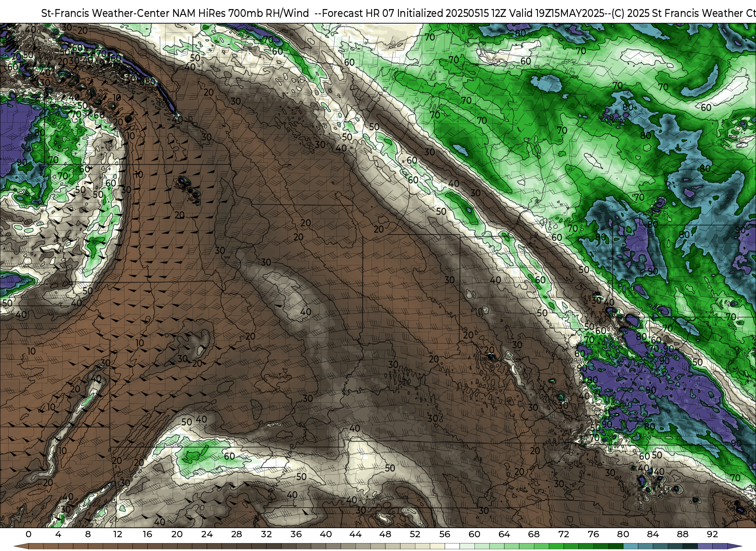The width and height of the screenshot is (756, 551).
Task: Click 'St-Francis Weather-Center' at the title start
Action: 105,13
